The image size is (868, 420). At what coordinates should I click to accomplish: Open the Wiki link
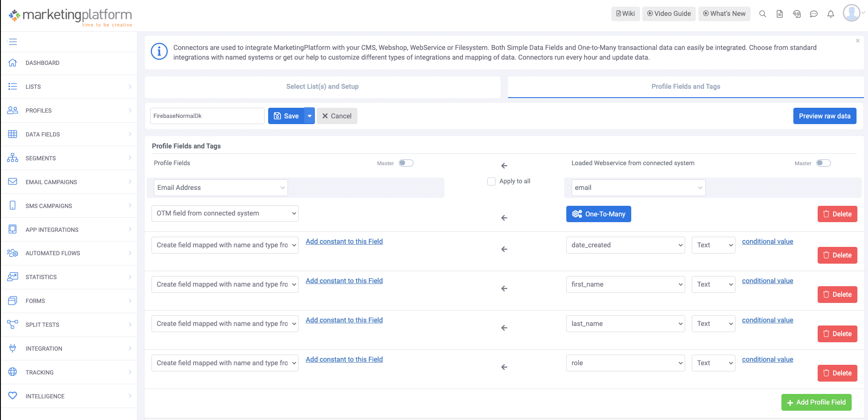click(x=625, y=14)
